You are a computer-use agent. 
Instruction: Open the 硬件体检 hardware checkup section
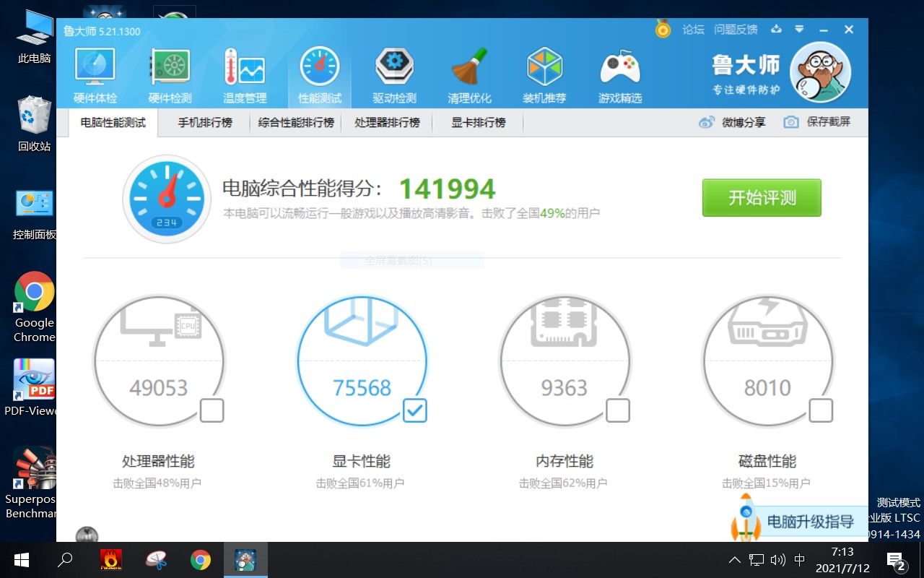(x=95, y=75)
